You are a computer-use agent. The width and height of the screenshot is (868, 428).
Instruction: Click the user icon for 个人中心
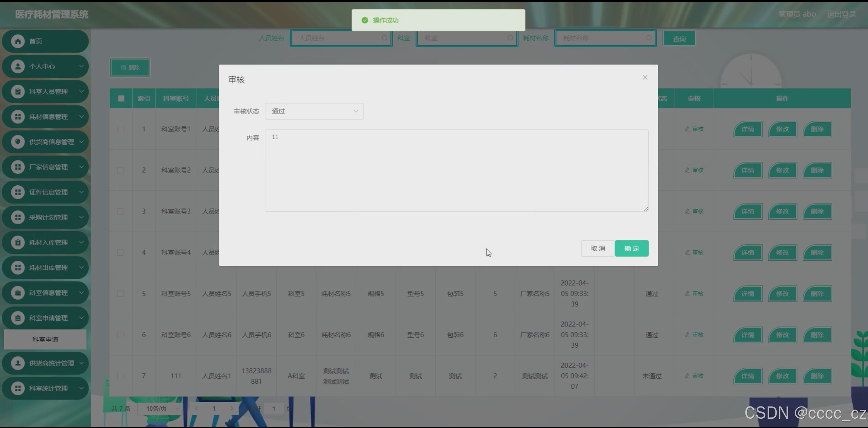(18, 67)
